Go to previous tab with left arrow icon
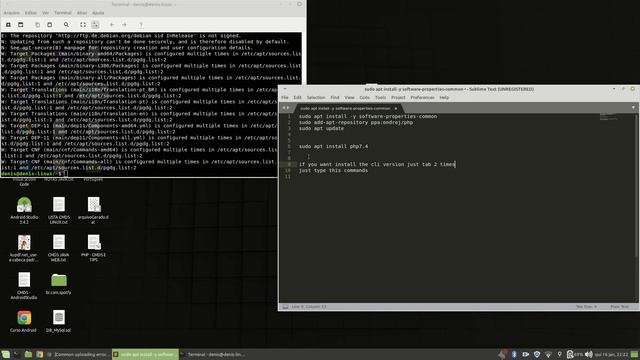640x360 pixels. click(112, 25)
